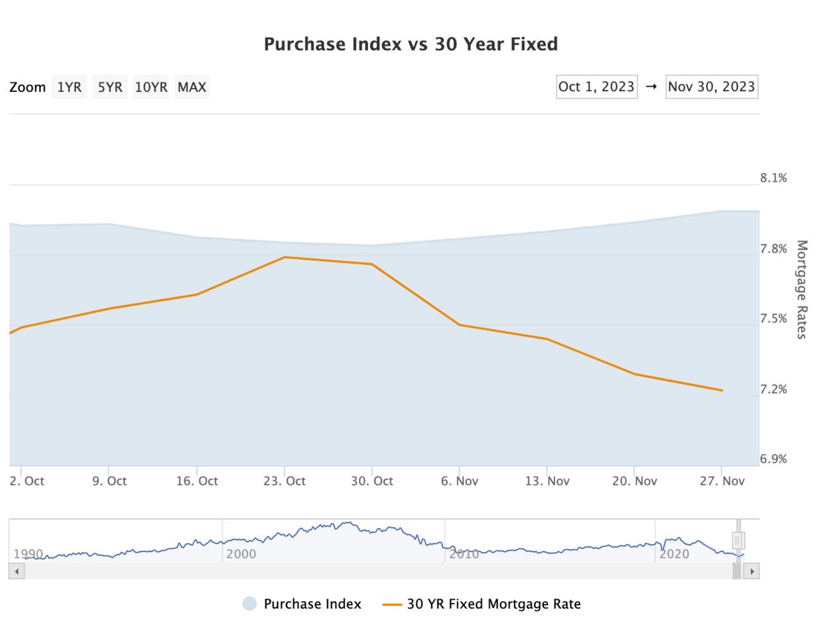
Task: Set zoom range to MAX
Action: pos(192,87)
